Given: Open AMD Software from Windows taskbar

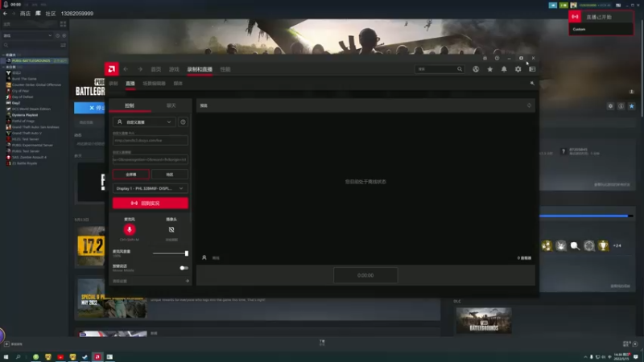Looking at the screenshot, I should 97,357.
